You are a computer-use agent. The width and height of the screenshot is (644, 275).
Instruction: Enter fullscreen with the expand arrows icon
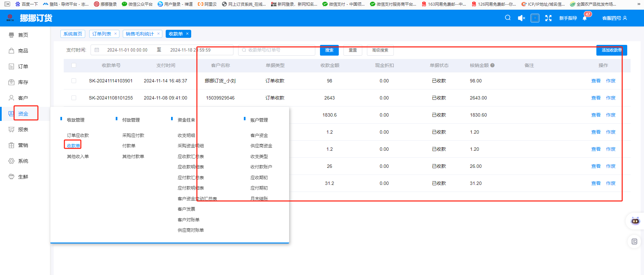(548, 18)
